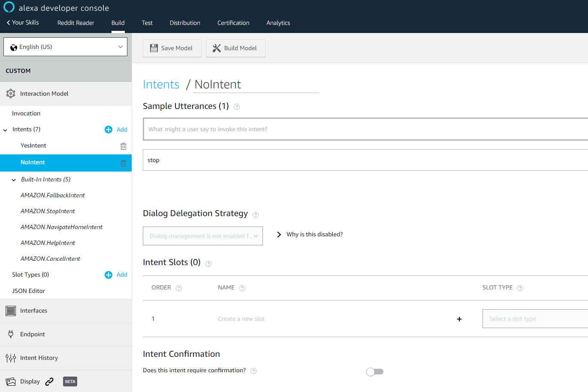
Task: Click help icon next to Sample Utterances
Action: coord(237,107)
